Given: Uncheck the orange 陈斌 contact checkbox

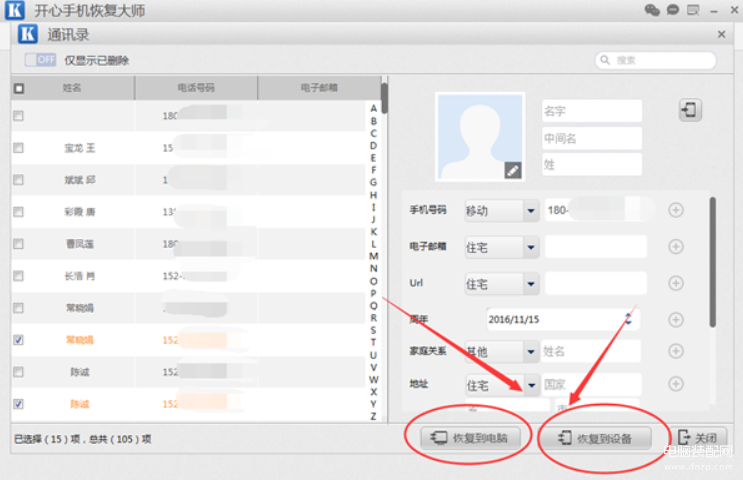Looking at the screenshot, I should tap(18, 404).
